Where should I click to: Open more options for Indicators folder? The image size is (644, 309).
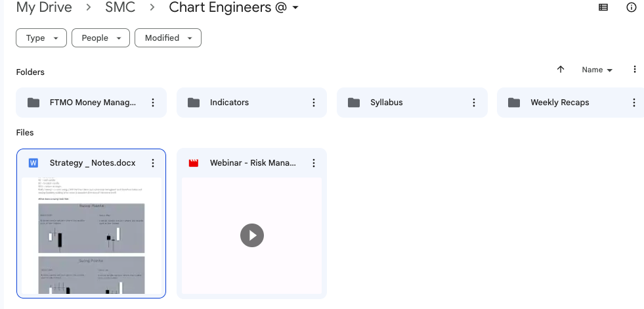click(313, 103)
